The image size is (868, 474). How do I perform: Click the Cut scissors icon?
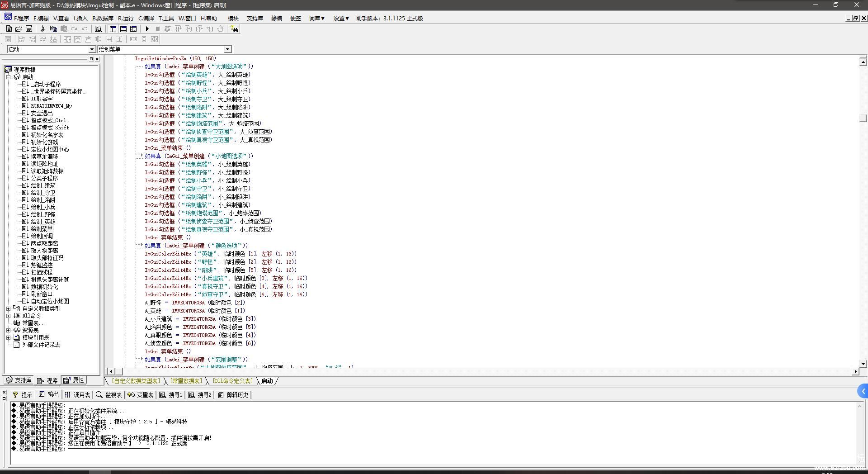point(43,28)
